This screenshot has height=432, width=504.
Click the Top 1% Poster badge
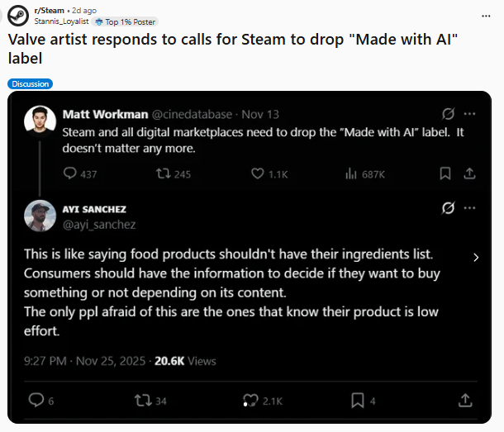pyautogui.click(x=126, y=21)
